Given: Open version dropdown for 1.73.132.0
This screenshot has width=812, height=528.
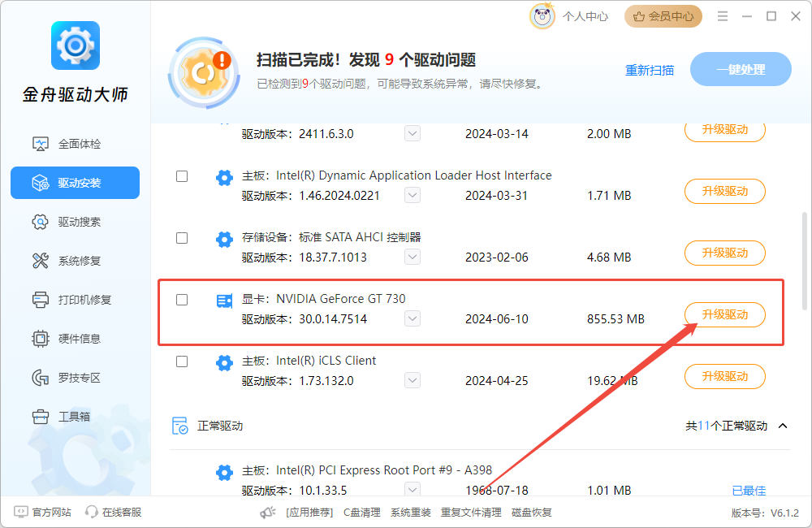Looking at the screenshot, I should 412,381.
